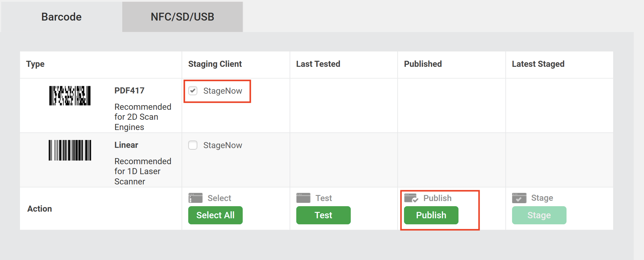This screenshot has width=644, height=260.
Task: Click the Linear barcode image
Action: tap(70, 150)
